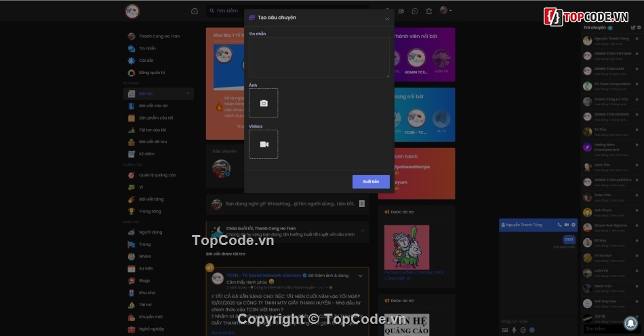Expand the user avatar dropdown in navbar
The image size is (644, 336).
(445, 10)
